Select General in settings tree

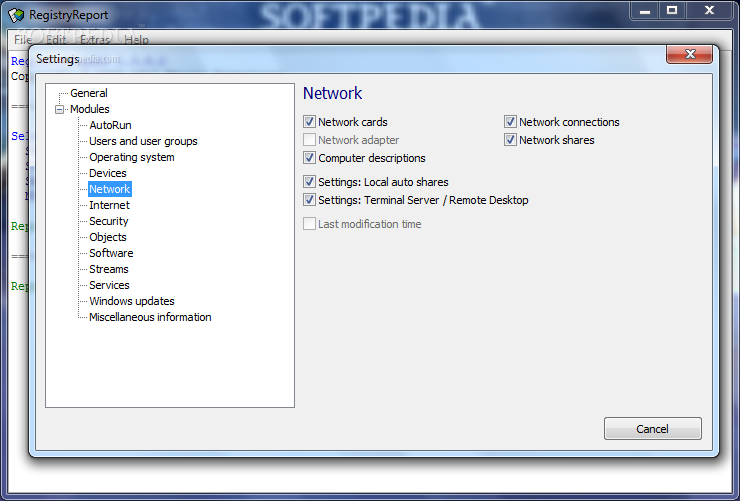tap(89, 93)
